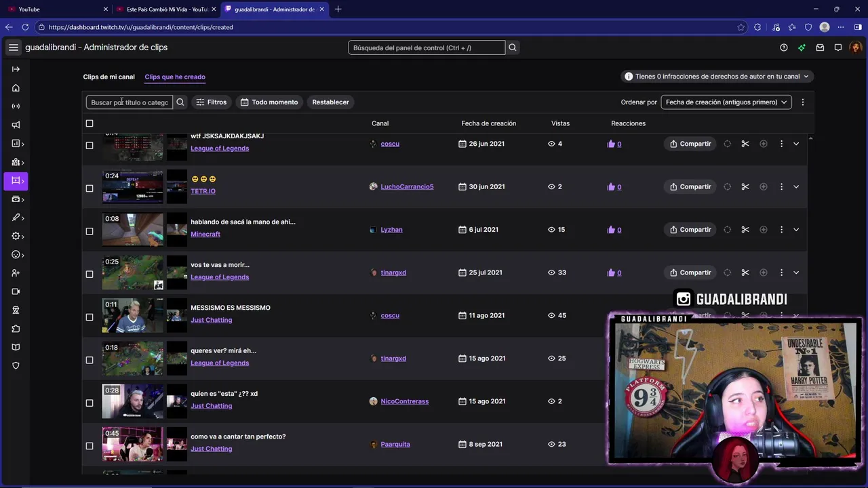The image size is (868, 488).
Task: Open the Todo momento date filter
Action: coord(269,102)
